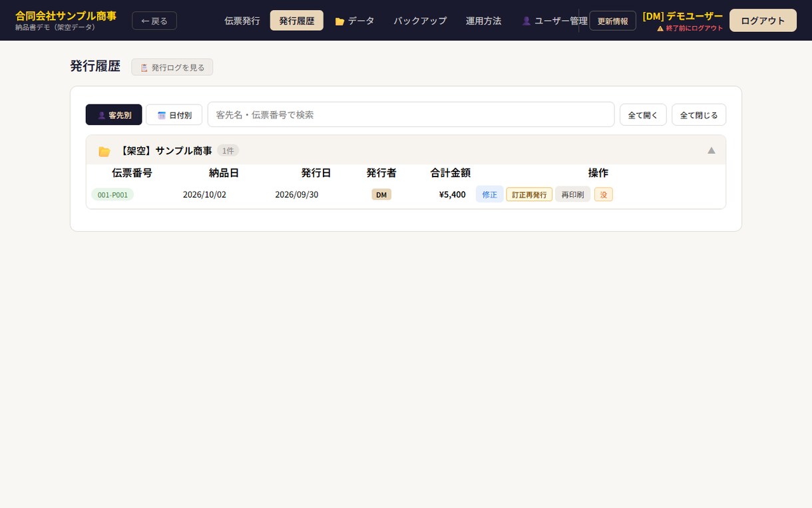This screenshot has height=508, width=812.
Task: Click the 発行者 column header
Action: 381,172
